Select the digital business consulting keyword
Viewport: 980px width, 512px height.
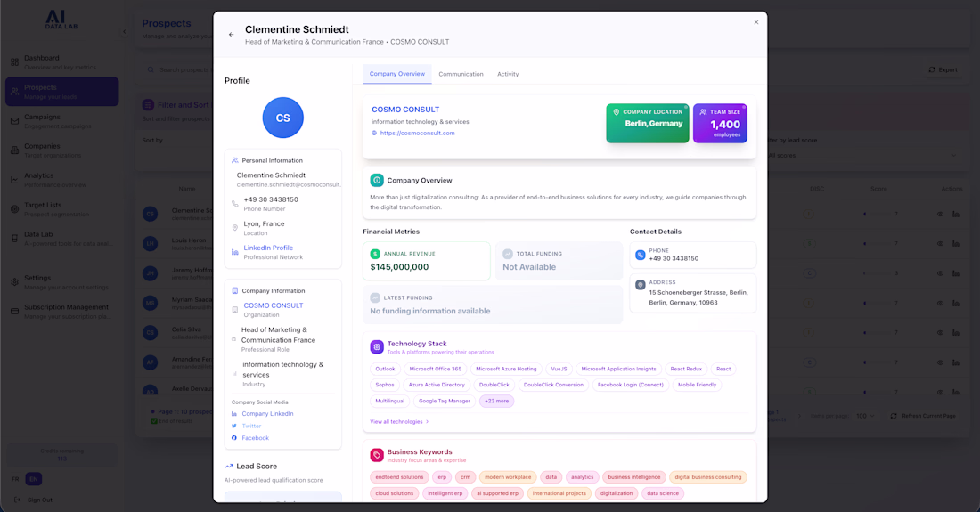[x=708, y=477]
